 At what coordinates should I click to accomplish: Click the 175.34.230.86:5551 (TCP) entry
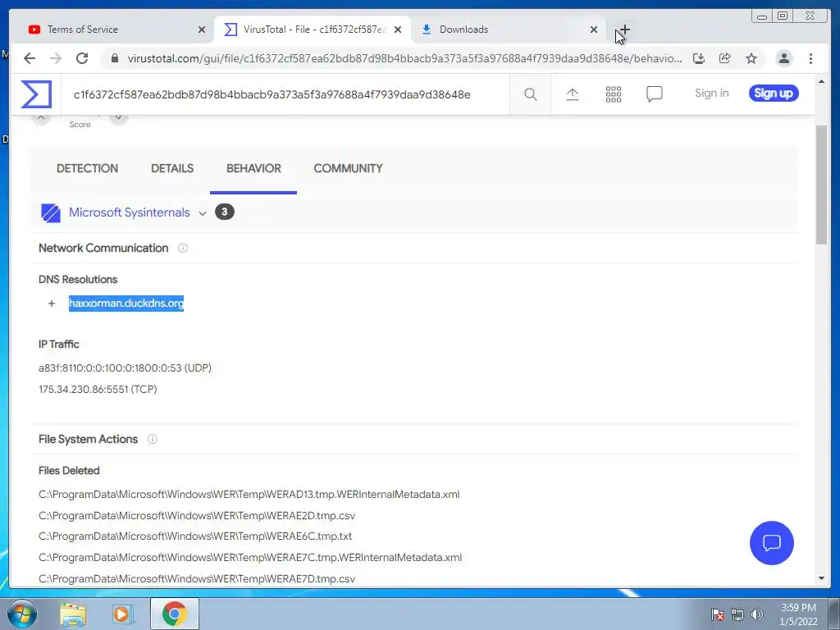pos(98,390)
